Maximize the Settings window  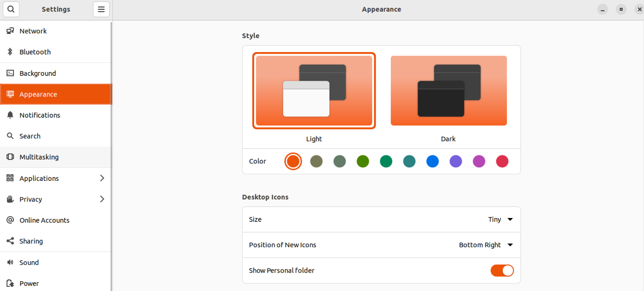pos(621,9)
